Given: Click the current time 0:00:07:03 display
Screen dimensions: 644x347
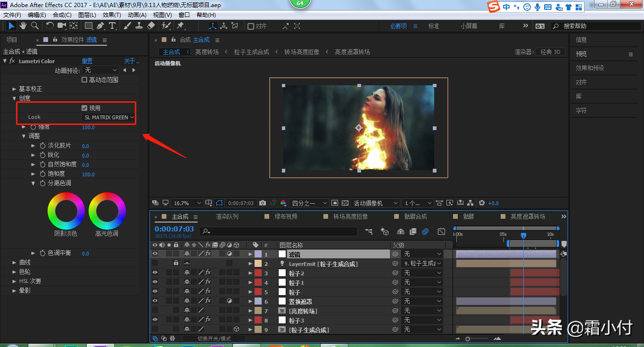Looking at the screenshot, I should click(x=174, y=229).
